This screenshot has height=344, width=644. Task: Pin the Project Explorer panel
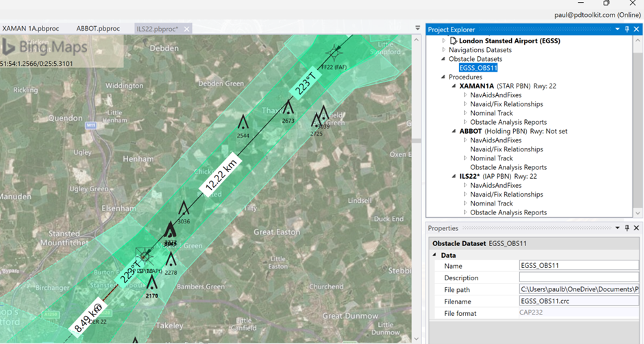627,29
